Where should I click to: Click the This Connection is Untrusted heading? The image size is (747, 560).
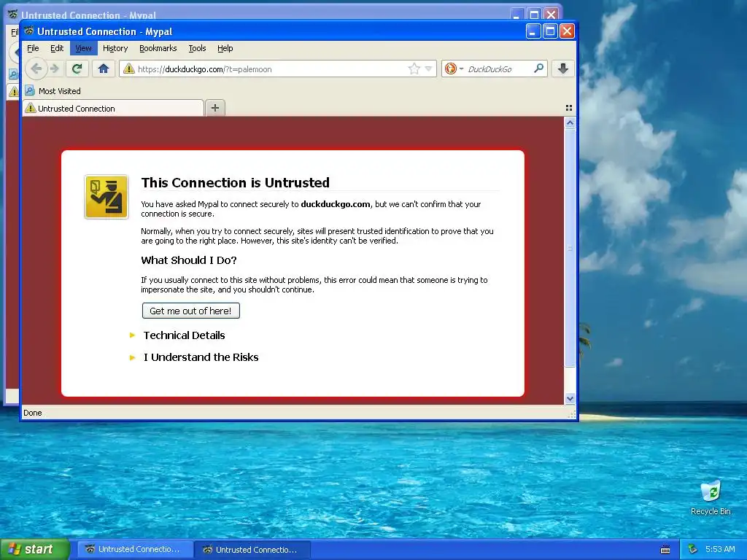click(x=236, y=182)
